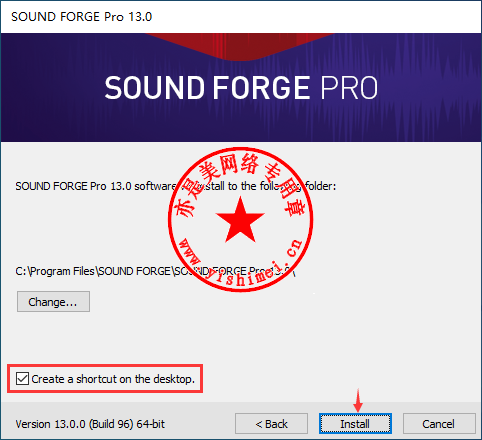Uncheck the desktop shortcut checkbox
Screen dimensions: 482x440
22,379
